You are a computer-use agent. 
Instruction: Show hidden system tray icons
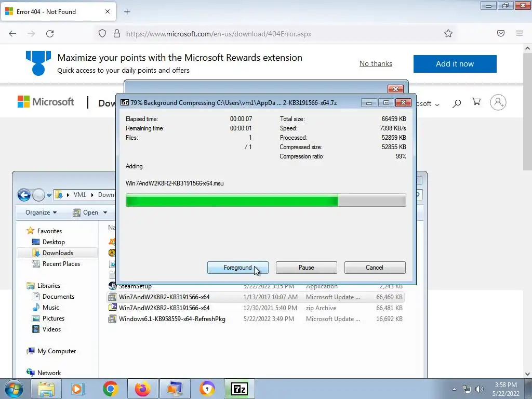[x=454, y=389]
